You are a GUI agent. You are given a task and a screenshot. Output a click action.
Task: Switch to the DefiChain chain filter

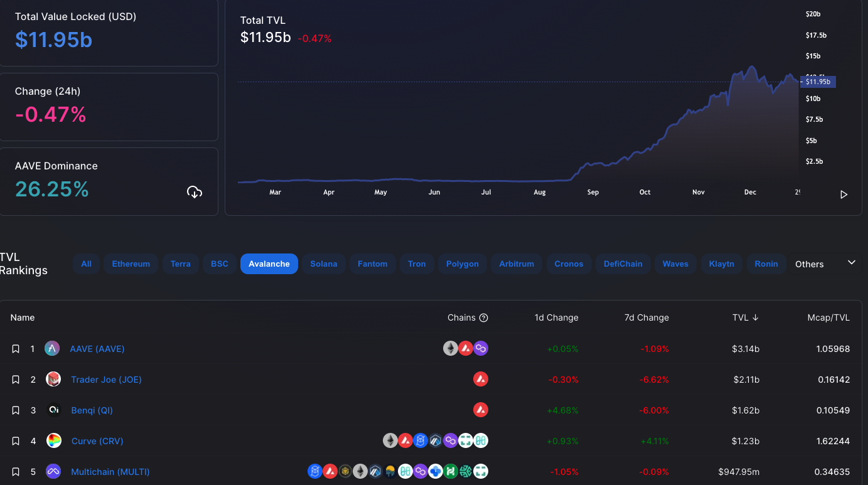(623, 264)
